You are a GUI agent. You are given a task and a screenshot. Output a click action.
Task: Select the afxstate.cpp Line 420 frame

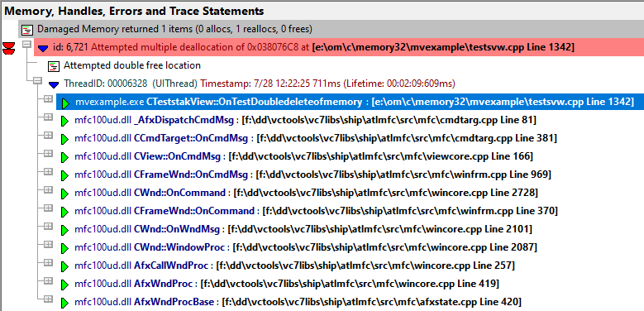pos(298,302)
